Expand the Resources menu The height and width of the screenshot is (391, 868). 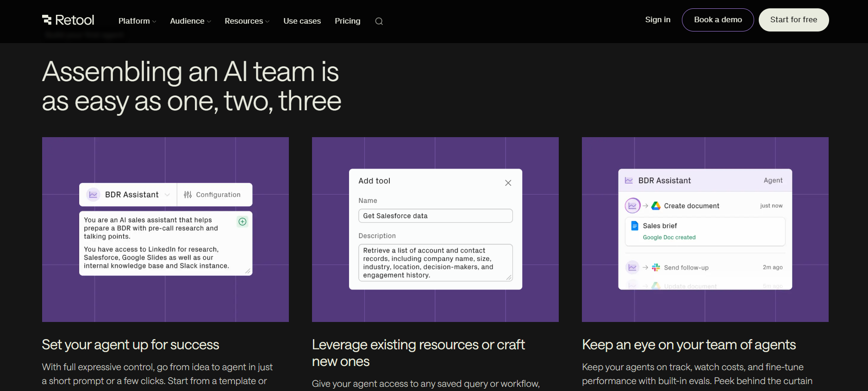(x=247, y=21)
